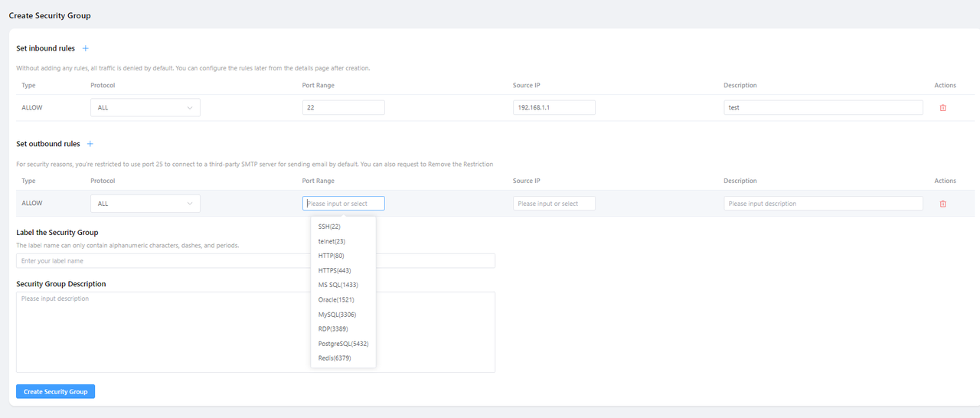
Task: Open the outbound rule Protocol dropdown
Action: [145, 204]
